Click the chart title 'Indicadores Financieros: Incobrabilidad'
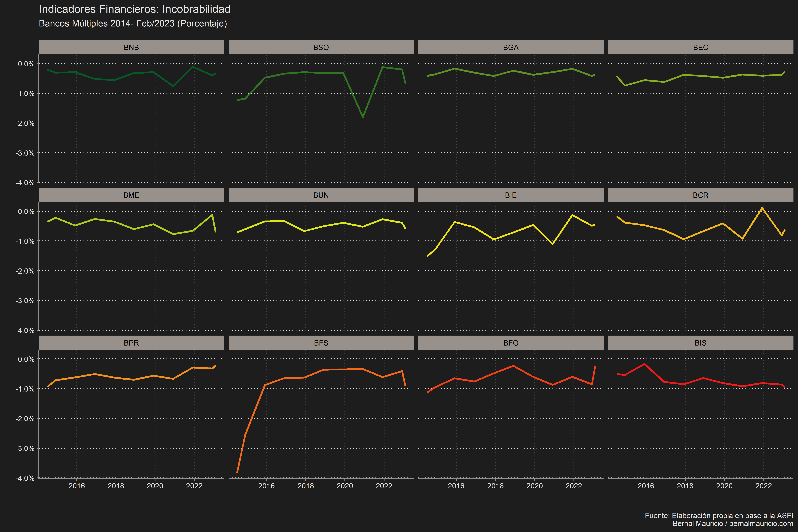Image resolution: width=798 pixels, height=532 pixels. [x=135, y=9]
